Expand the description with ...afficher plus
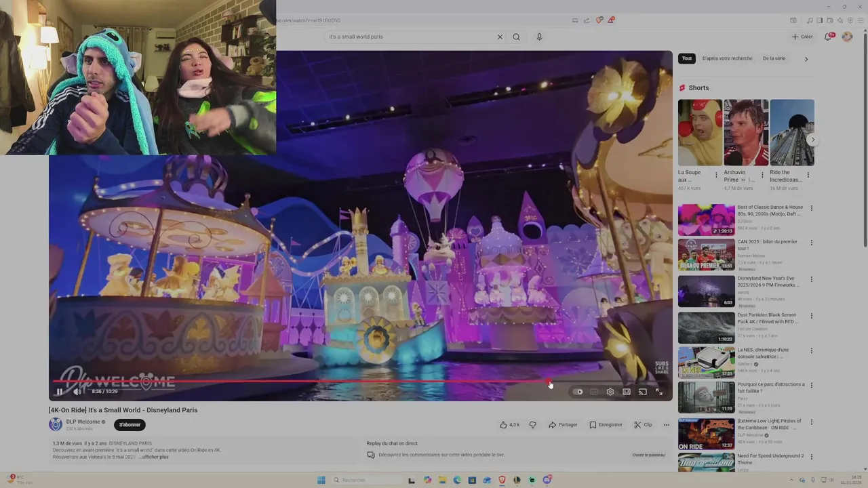The image size is (868, 488). [155, 457]
